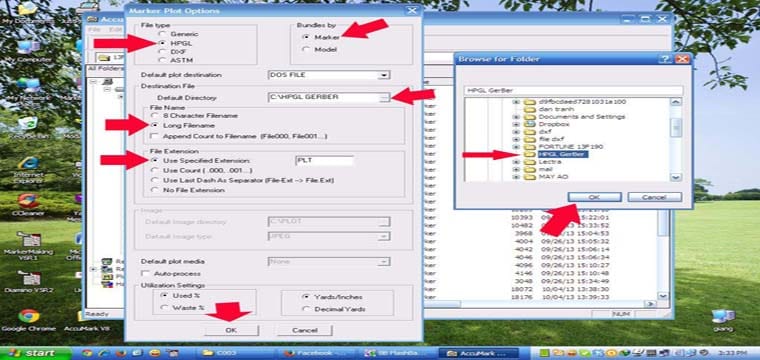
Task: Open My Computer desktop icon
Action: [28, 51]
